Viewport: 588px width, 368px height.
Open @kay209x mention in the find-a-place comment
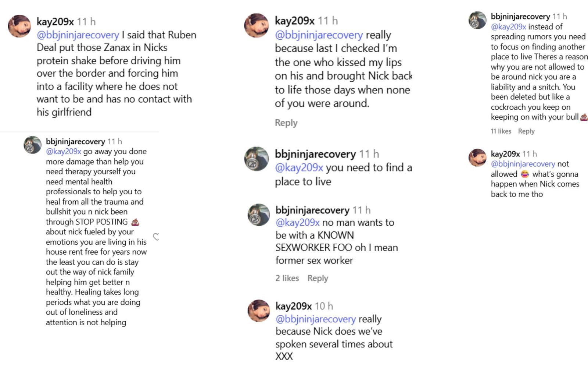pyautogui.click(x=300, y=167)
